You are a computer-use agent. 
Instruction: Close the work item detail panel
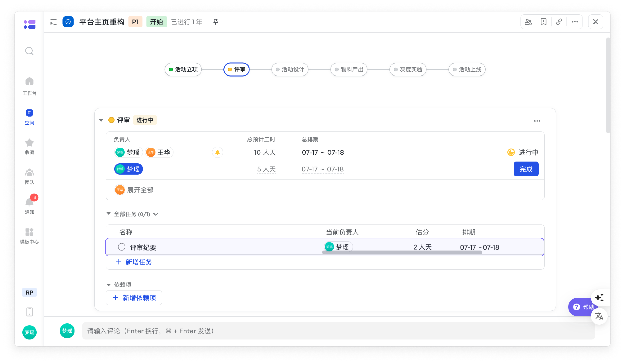click(x=596, y=22)
